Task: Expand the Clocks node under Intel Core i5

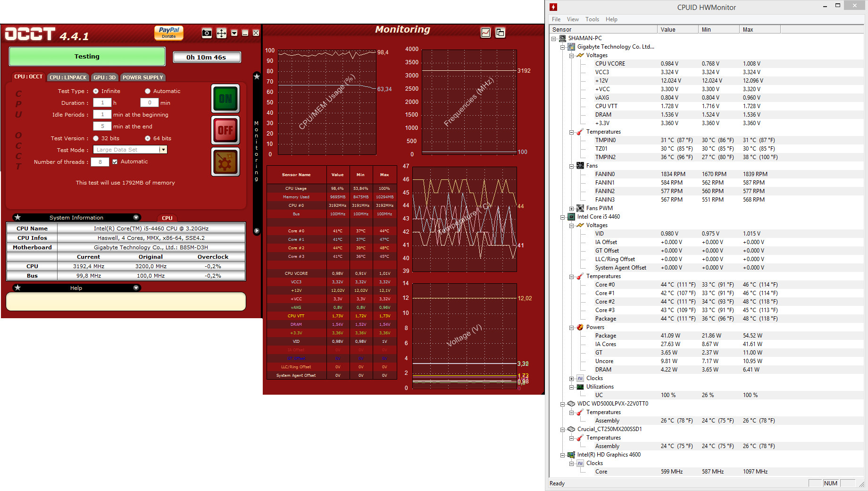Action: 571,379
